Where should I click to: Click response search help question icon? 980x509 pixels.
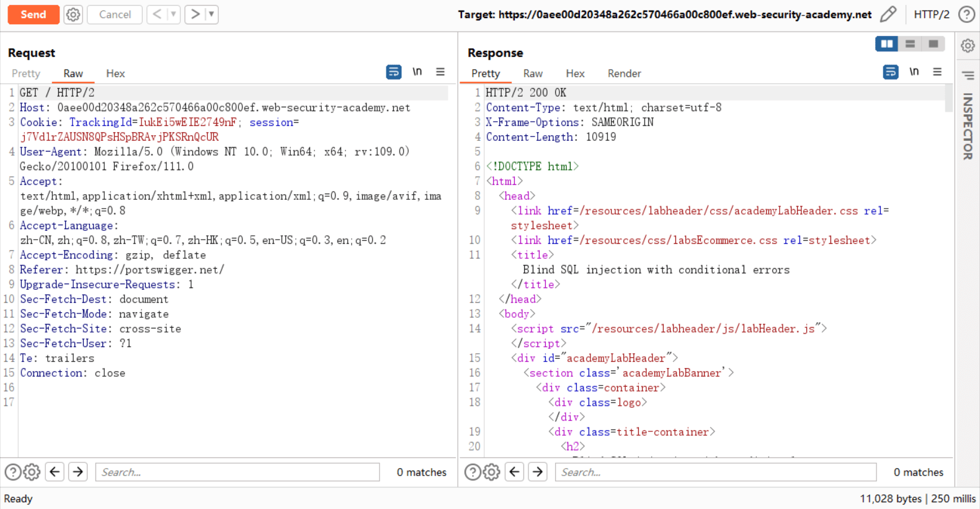click(x=473, y=472)
